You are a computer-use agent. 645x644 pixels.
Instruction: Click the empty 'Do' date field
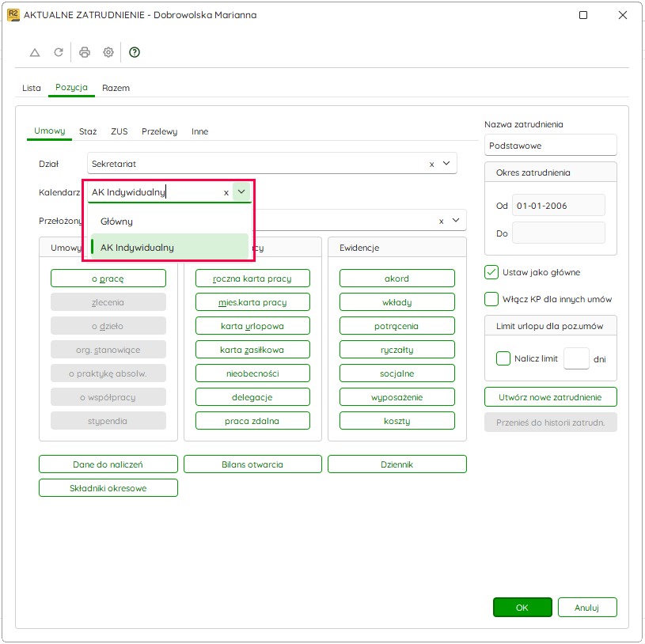click(558, 233)
